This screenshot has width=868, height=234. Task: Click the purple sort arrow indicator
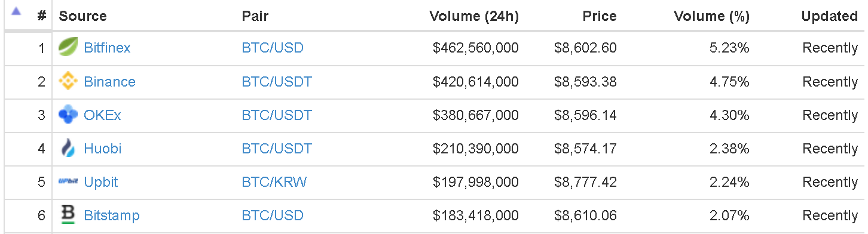[16, 11]
